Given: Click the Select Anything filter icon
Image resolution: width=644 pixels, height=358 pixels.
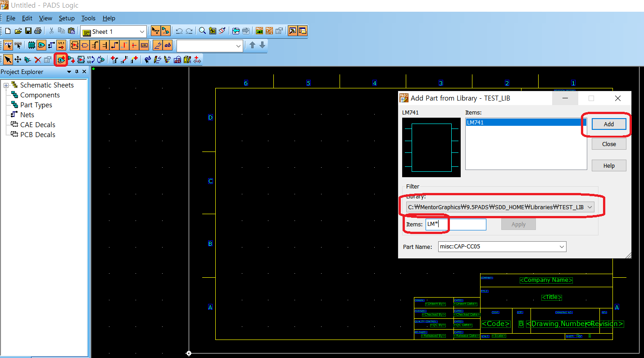Looking at the screenshot, I should [x=8, y=45].
